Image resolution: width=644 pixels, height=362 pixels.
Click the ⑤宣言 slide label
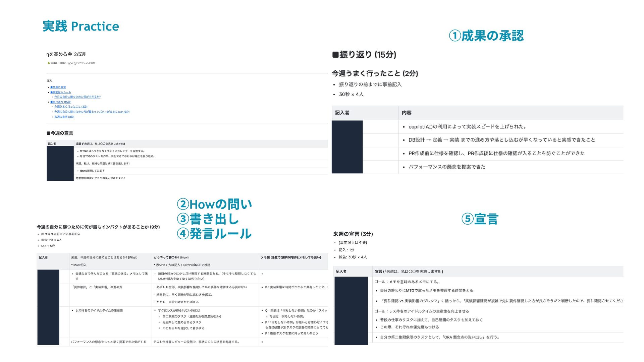pyautogui.click(x=480, y=219)
